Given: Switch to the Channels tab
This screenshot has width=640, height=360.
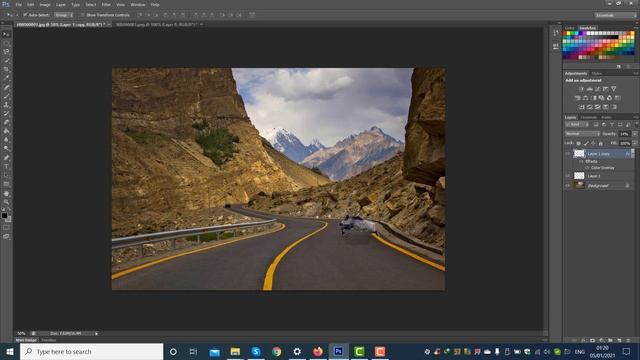Looking at the screenshot, I should click(589, 118).
